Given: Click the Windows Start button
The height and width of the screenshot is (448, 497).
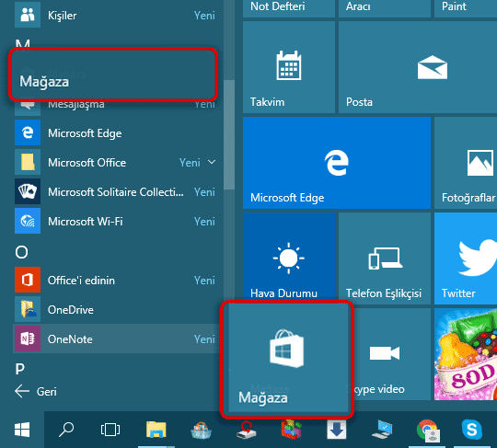Looking at the screenshot, I should click(22, 430).
